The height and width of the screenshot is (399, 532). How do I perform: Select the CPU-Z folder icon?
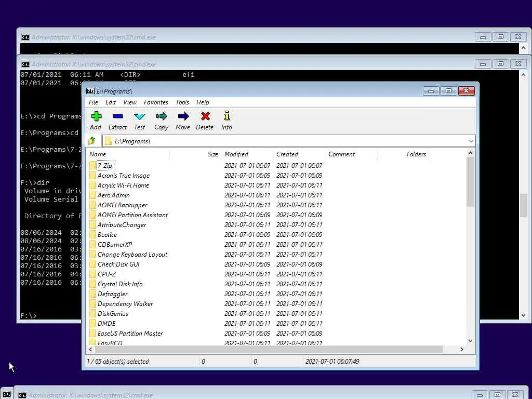pyautogui.click(x=93, y=274)
